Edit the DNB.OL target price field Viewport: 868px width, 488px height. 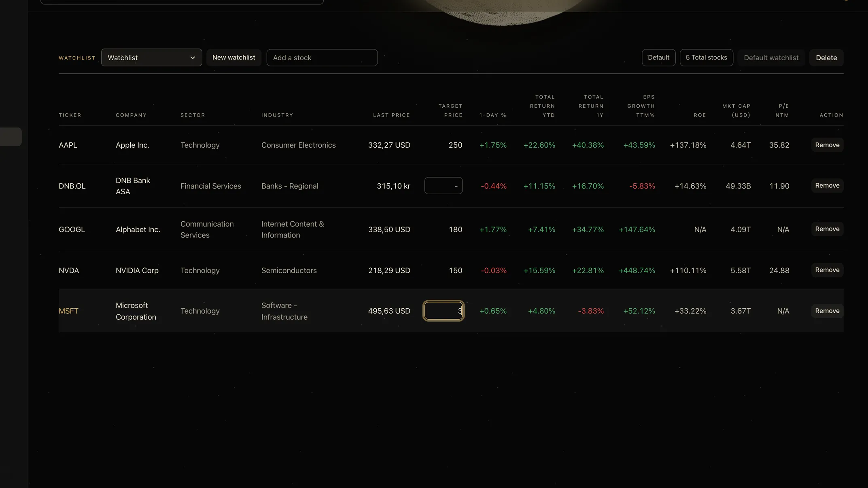tap(444, 186)
